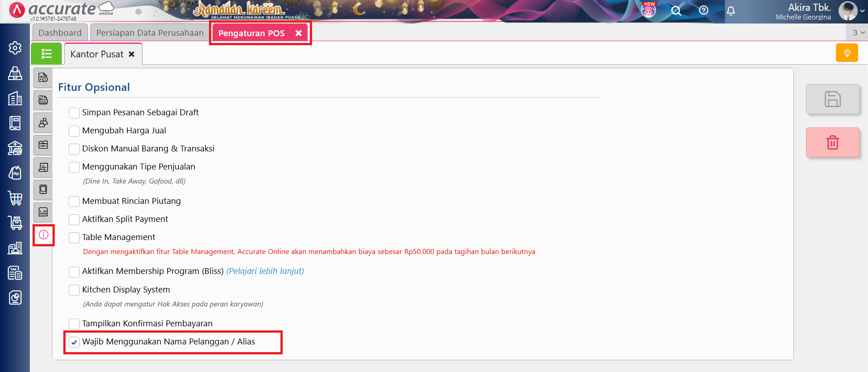Click the search magnifier icon in header

676,11
